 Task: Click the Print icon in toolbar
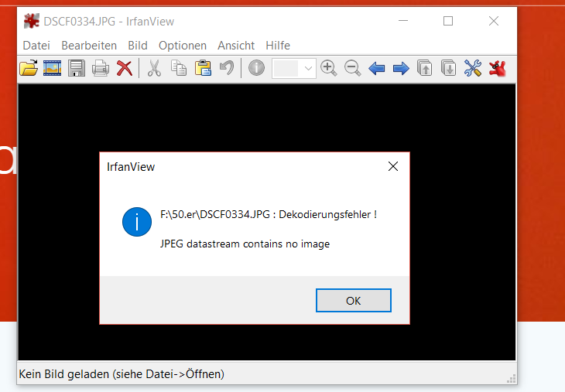[101, 68]
